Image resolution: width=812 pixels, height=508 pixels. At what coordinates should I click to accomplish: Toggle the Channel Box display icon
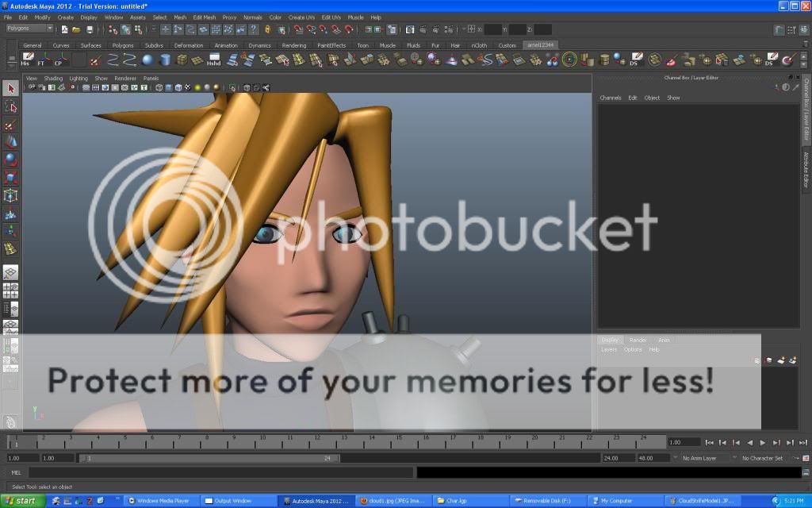click(x=804, y=29)
